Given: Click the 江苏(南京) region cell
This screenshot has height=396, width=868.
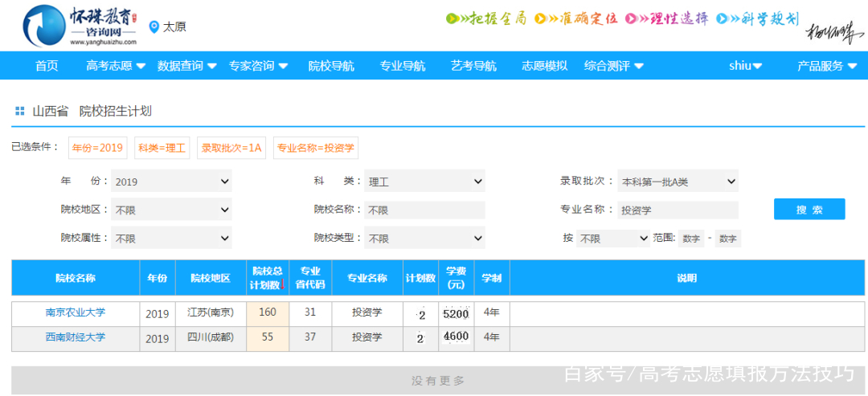Looking at the screenshot, I should (211, 313).
